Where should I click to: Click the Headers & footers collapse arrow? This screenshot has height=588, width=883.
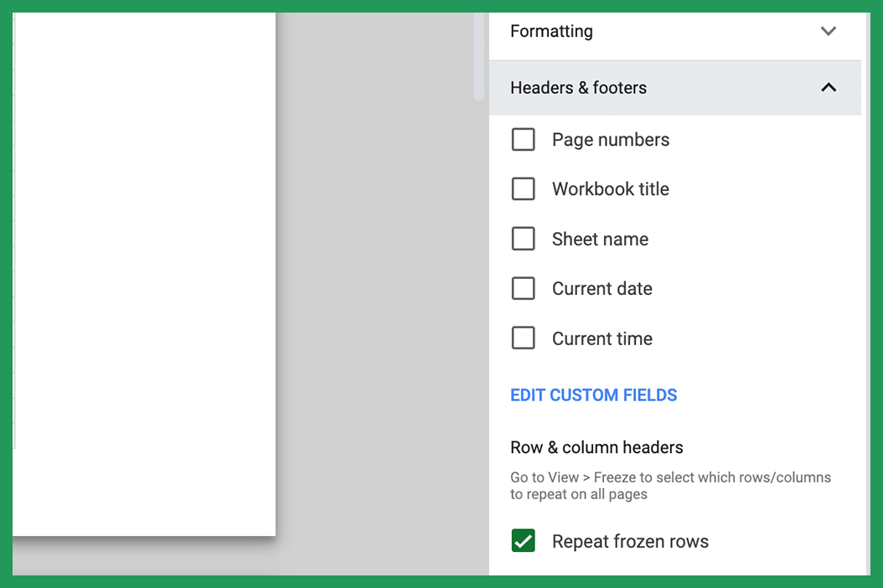pos(828,87)
